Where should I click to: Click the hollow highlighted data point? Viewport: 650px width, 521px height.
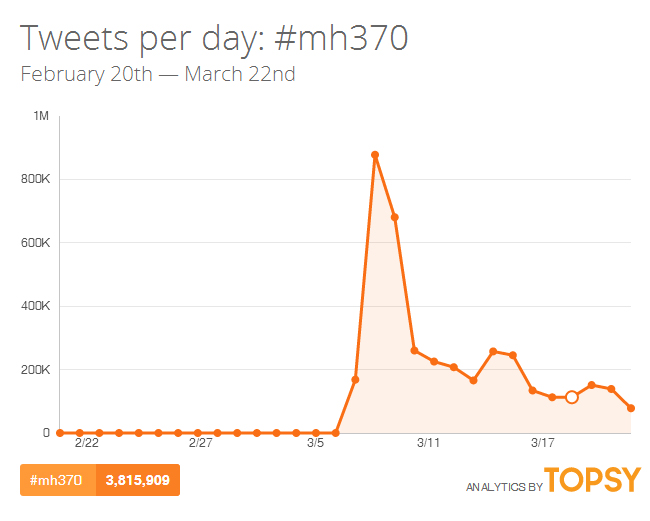click(x=572, y=397)
